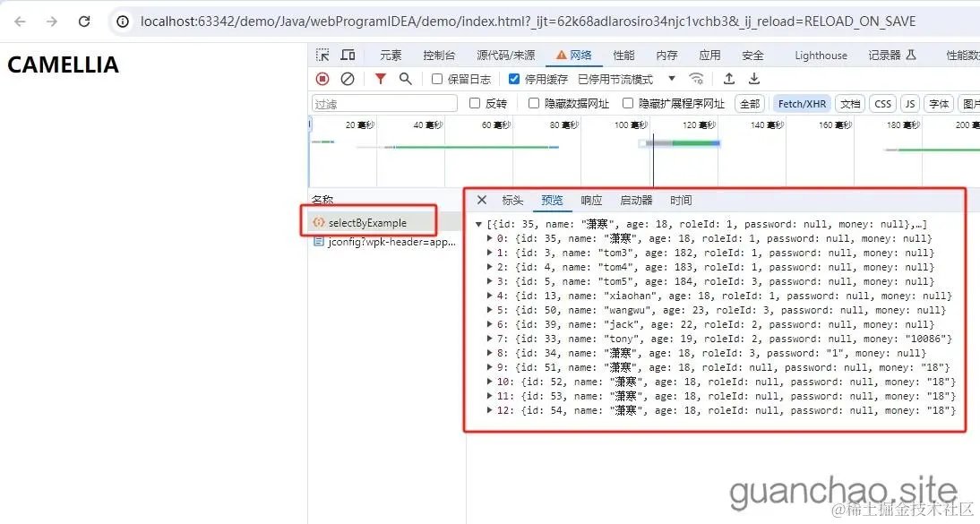Filter requests by 字体 (Font)
This screenshot has height=524, width=980.
[x=939, y=104]
